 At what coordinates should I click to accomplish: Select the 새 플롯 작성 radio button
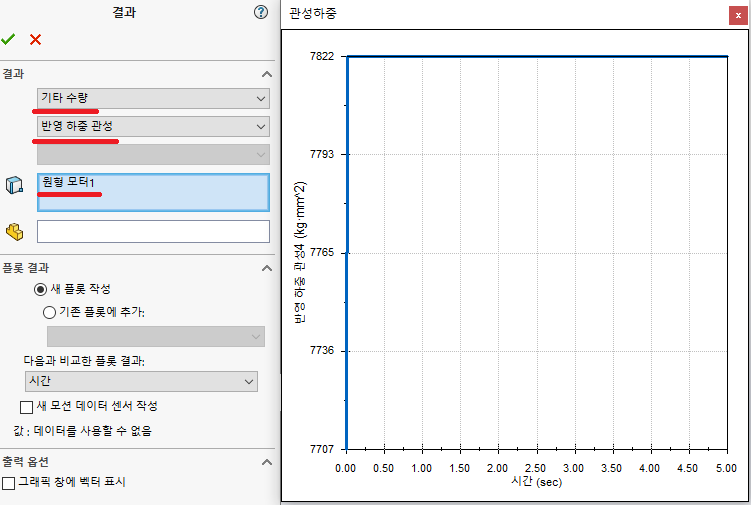(x=40, y=289)
